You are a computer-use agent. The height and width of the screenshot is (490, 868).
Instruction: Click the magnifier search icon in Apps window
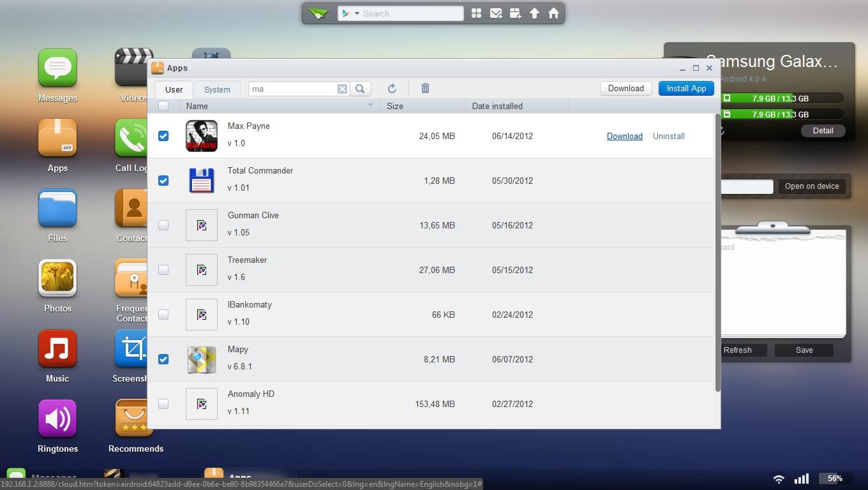point(360,89)
